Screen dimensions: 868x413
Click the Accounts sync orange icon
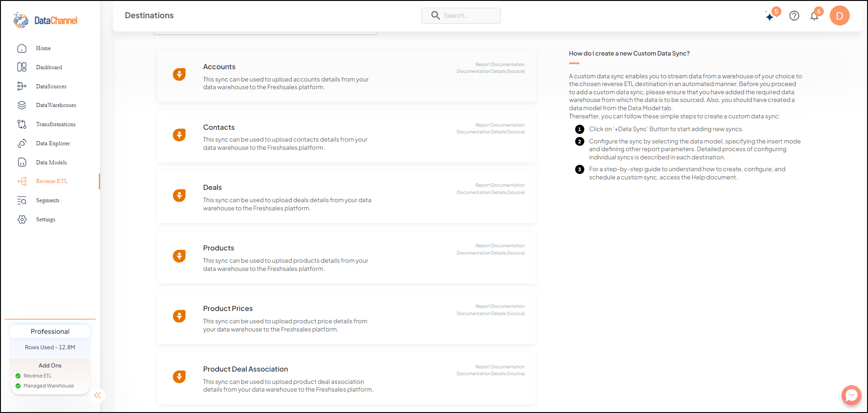coord(179,74)
